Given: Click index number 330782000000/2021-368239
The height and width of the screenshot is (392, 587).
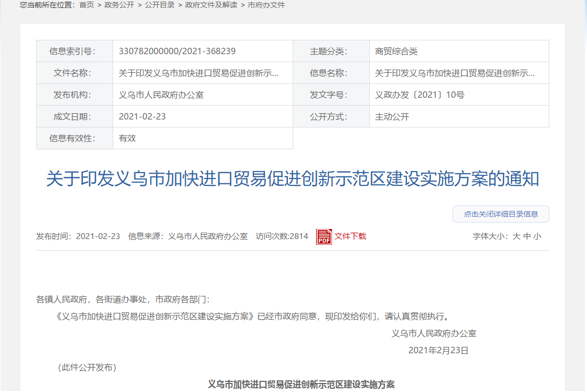Looking at the screenshot, I should [x=177, y=52].
